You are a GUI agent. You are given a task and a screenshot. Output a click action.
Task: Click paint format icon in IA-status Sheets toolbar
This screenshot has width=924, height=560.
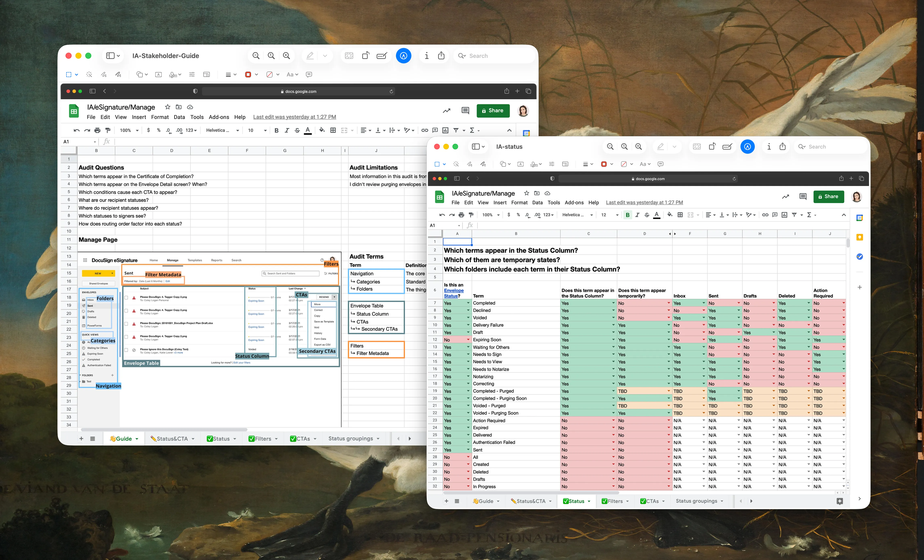tap(471, 215)
